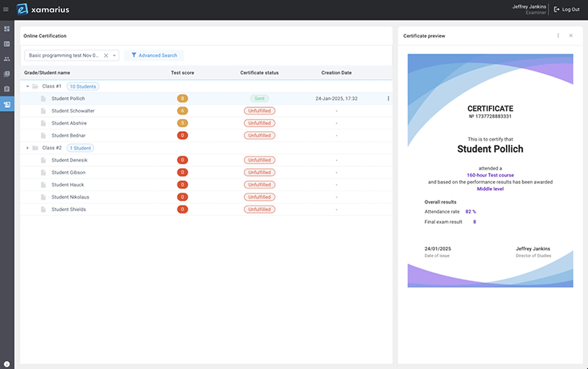
Task: Click the courses icon in the sidebar
Action: click(x=7, y=74)
